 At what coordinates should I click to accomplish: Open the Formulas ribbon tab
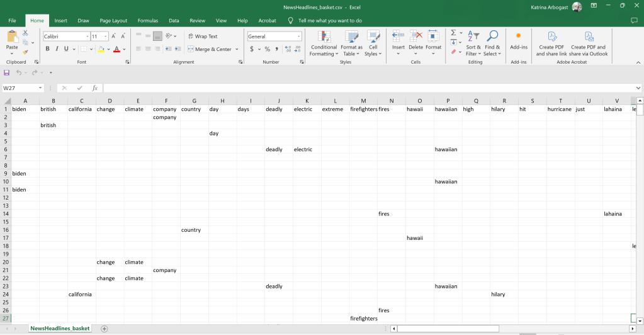[148, 21]
